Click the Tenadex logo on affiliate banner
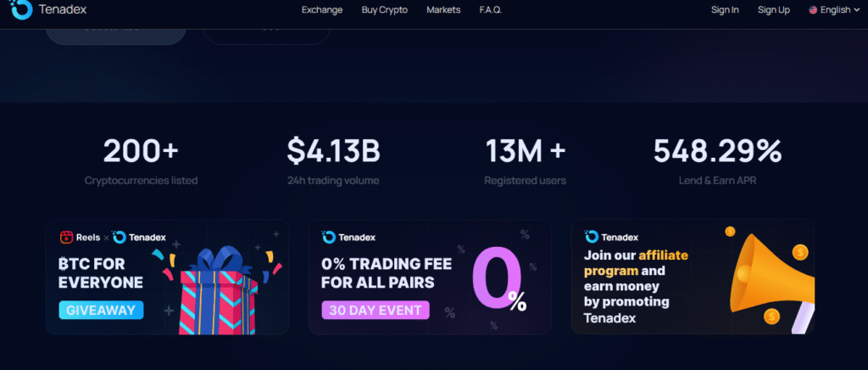The image size is (868, 370). click(x=612, y=237)
